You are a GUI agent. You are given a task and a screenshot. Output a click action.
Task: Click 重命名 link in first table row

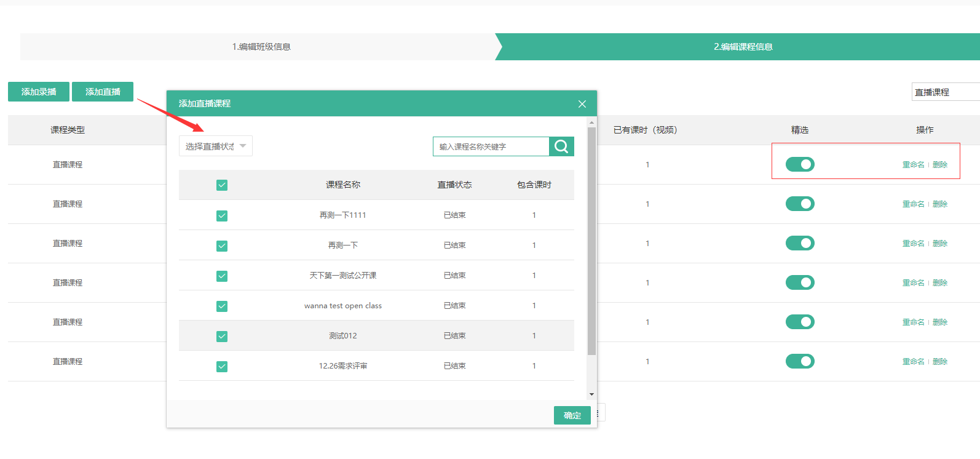point(914,165)
